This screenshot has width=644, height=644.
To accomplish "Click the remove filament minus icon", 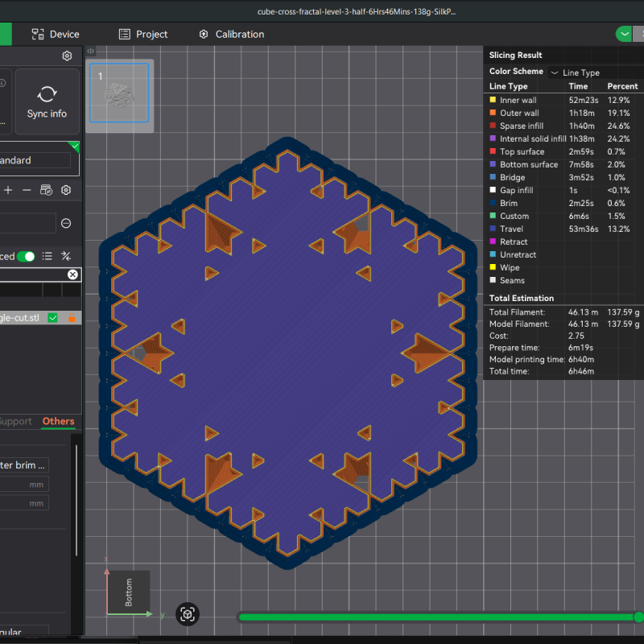I will click(x=26, y=190).
